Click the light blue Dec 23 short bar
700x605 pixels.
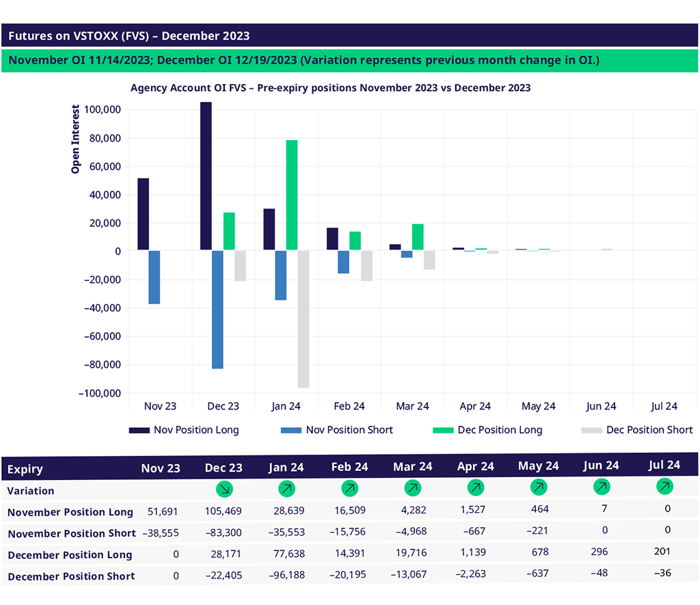[217, 310]
